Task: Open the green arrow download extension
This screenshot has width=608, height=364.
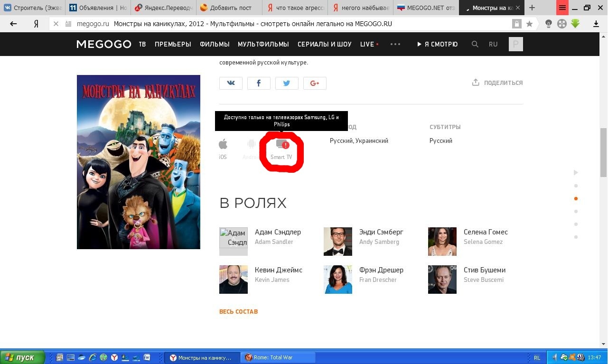Action: pos(575,24)
